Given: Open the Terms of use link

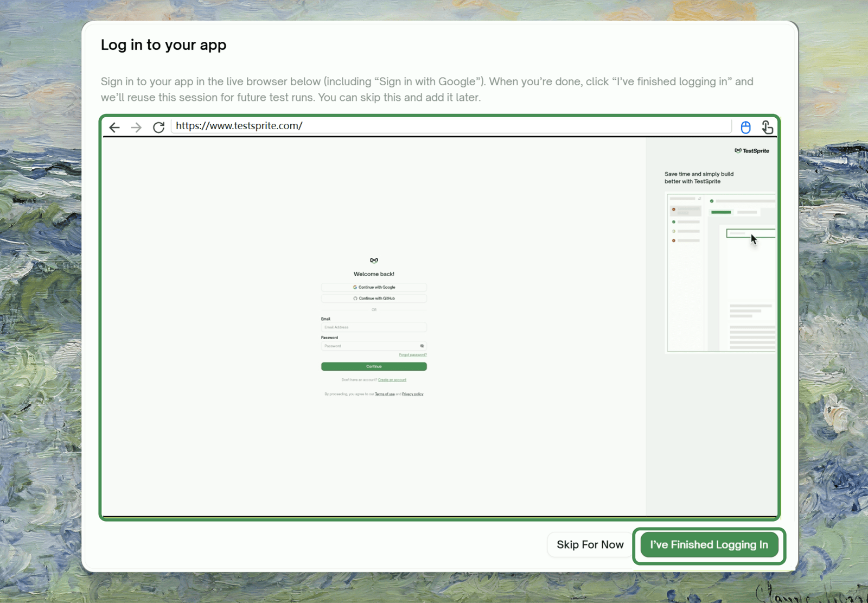Looking at the screenshot, I should 385,394.
